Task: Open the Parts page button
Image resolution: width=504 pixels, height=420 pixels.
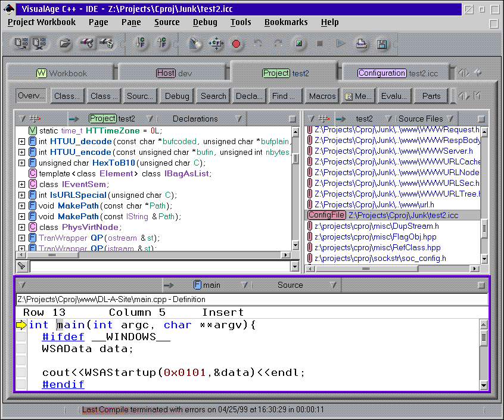Action: click(431, 96)
